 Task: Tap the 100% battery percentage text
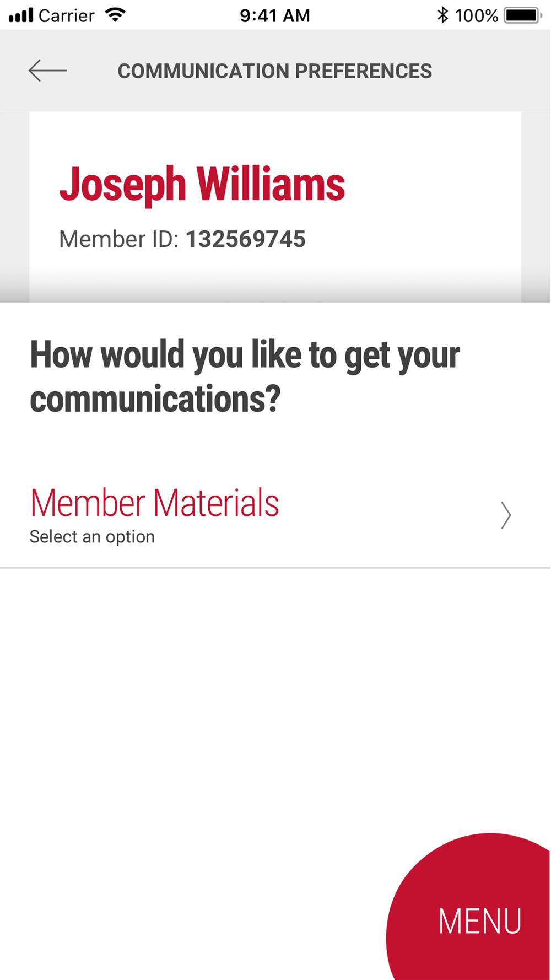pos(476,15)
